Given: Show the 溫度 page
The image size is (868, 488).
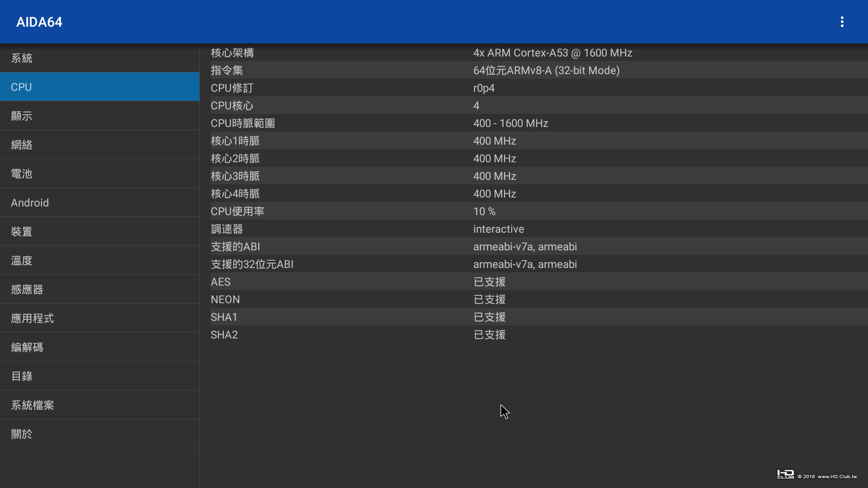Looking at the screenshot, I should (x=99, y=261).
